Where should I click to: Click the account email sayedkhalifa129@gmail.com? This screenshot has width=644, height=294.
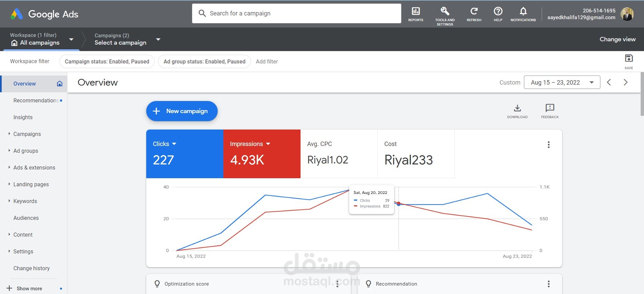pos(581,17)
